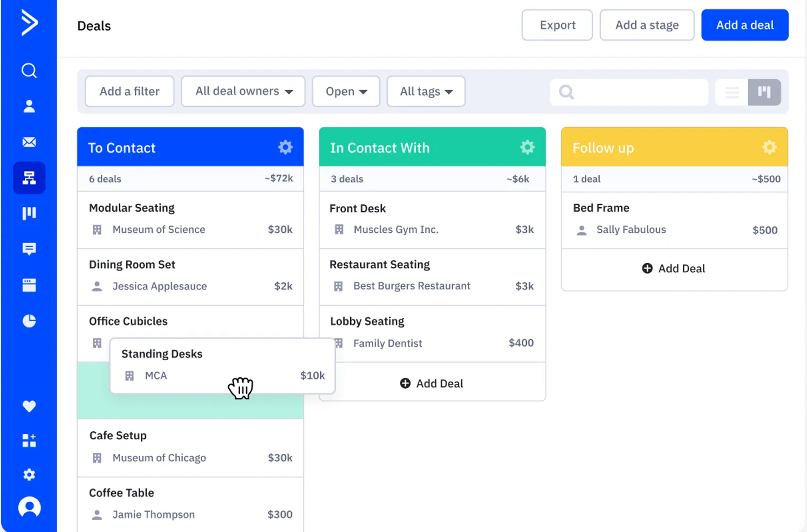This screenshot has height=532, width=807.
Task: Click Add a filter
Action: [129, 91]
